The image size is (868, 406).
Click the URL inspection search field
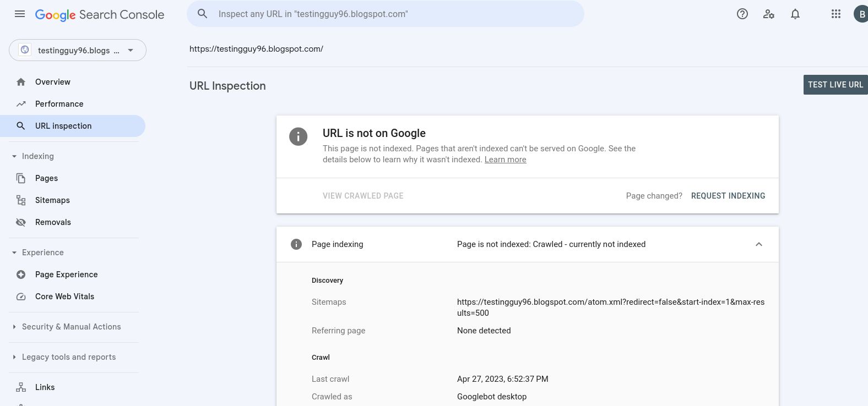pos(386,14)
